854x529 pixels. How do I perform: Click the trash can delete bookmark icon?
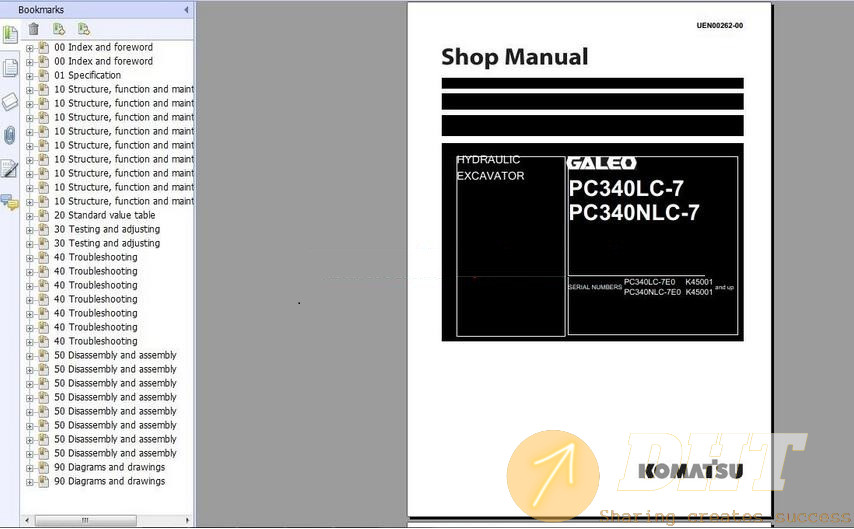34,29
